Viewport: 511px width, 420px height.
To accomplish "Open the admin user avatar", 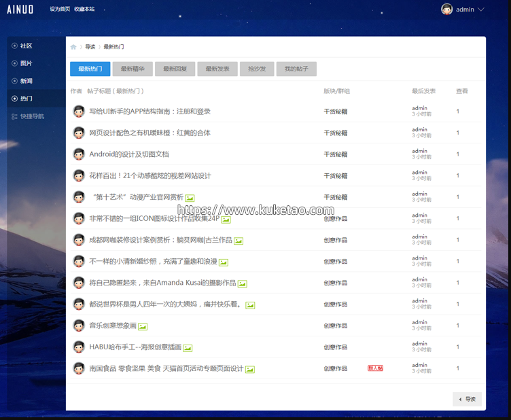I will click(447, 9).
